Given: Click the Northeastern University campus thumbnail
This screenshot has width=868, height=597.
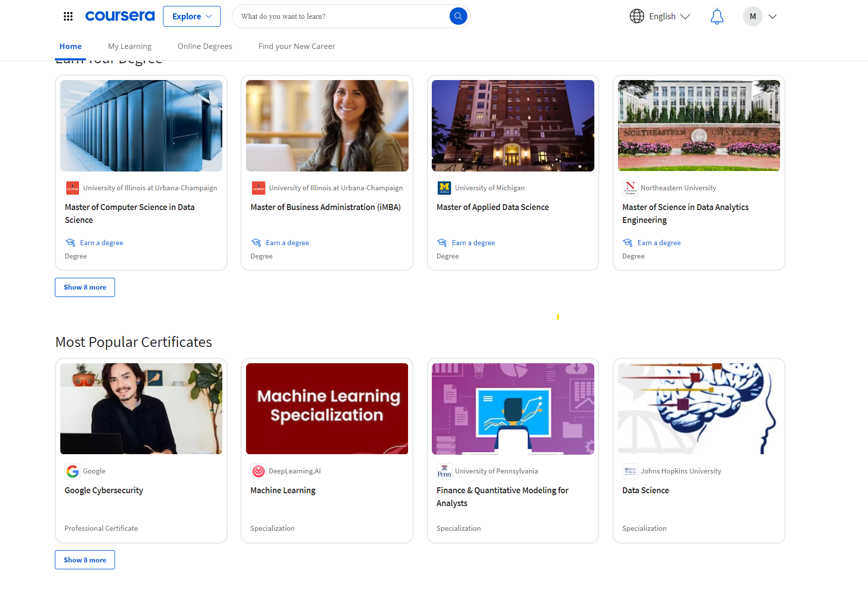Looking at the screenshot, I should tap(699, 126).
